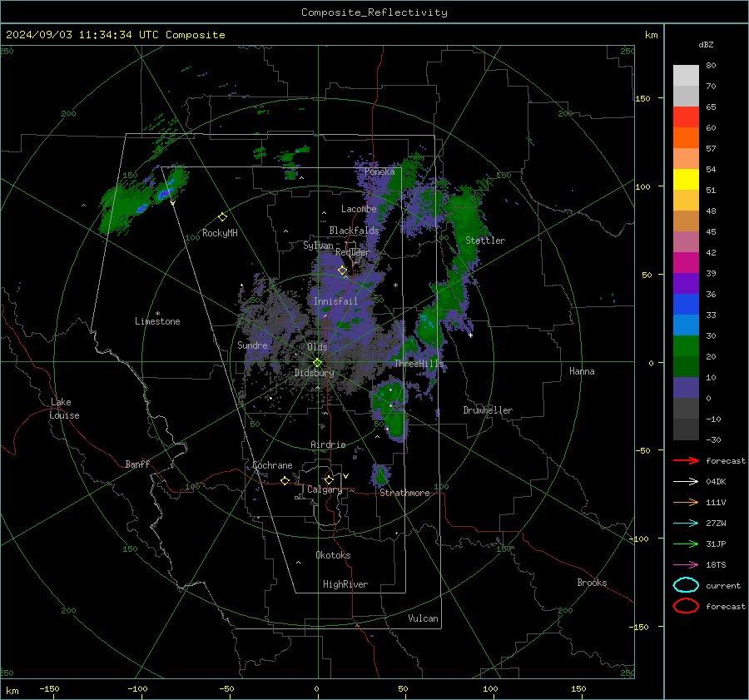Pick the blue 33–36 dBZ color swatch
The width and height of the screenshot is (749, 700).
[x=686, y=305]
